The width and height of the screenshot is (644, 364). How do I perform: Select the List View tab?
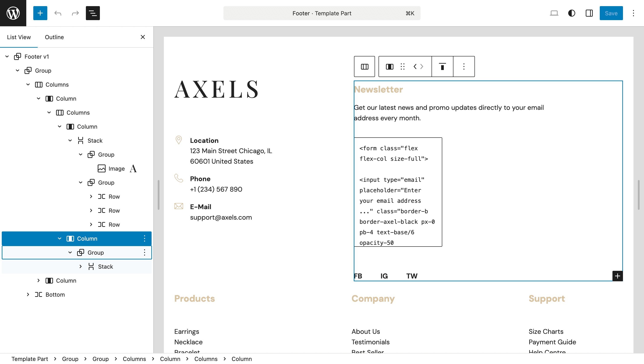(19, 37)
